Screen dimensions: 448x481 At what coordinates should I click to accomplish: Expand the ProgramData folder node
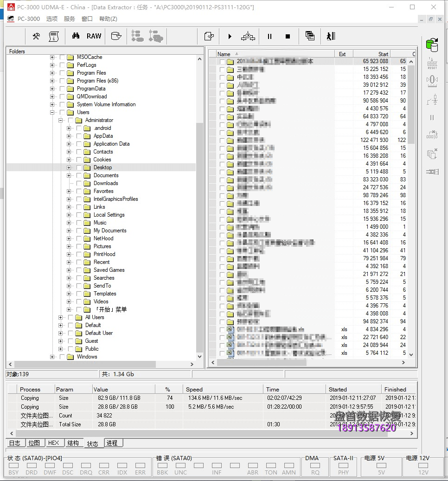click(52, 89)
